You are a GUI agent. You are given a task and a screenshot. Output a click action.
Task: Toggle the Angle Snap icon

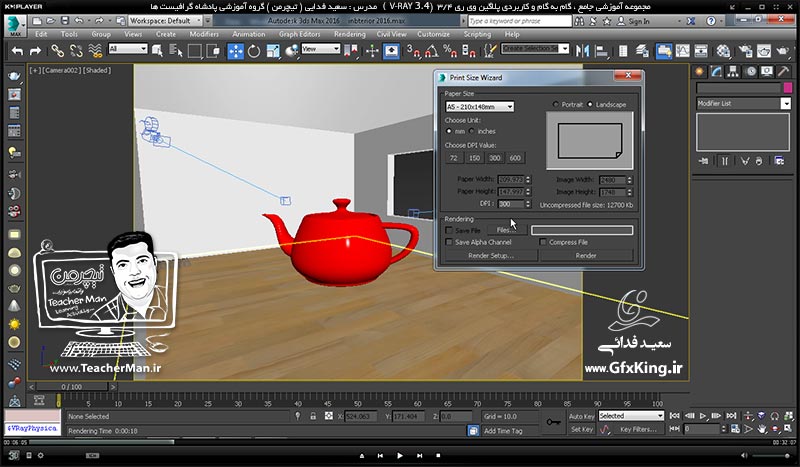pos(432,51)
